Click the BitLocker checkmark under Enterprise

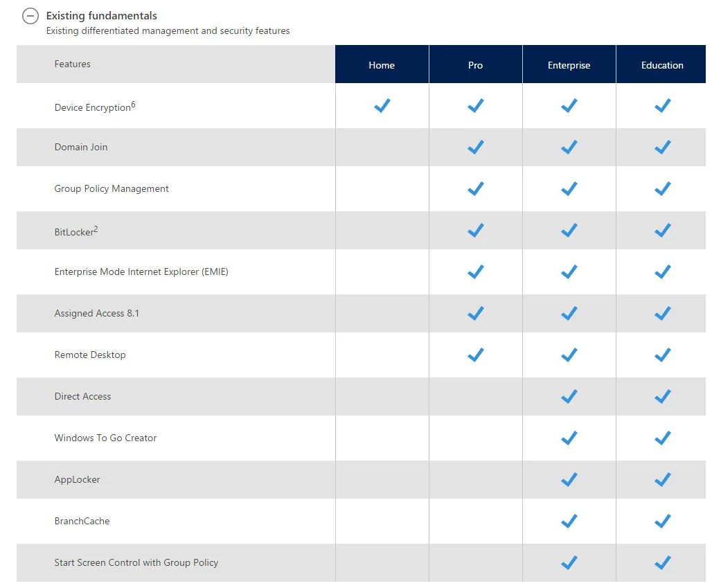[x=569, y=230]
